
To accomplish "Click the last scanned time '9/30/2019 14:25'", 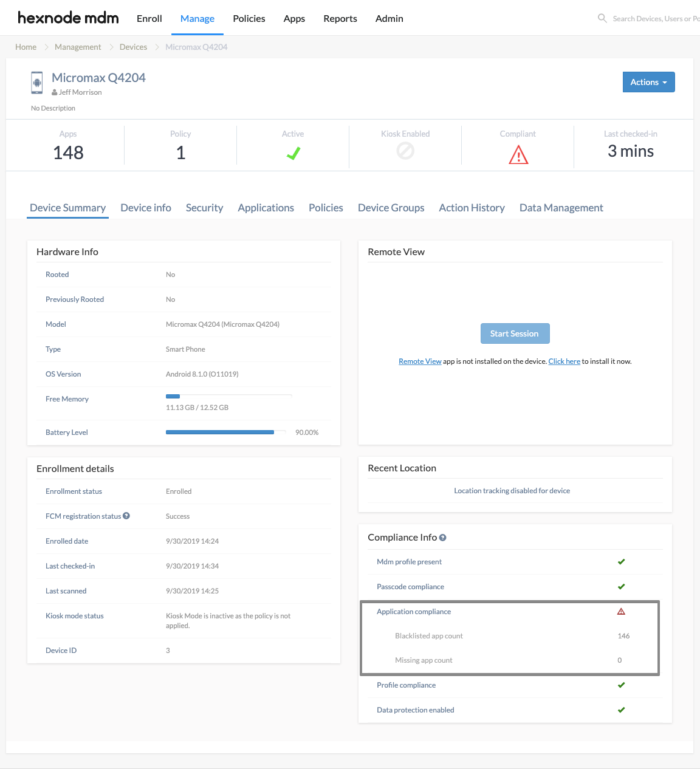I will point(192,591).
